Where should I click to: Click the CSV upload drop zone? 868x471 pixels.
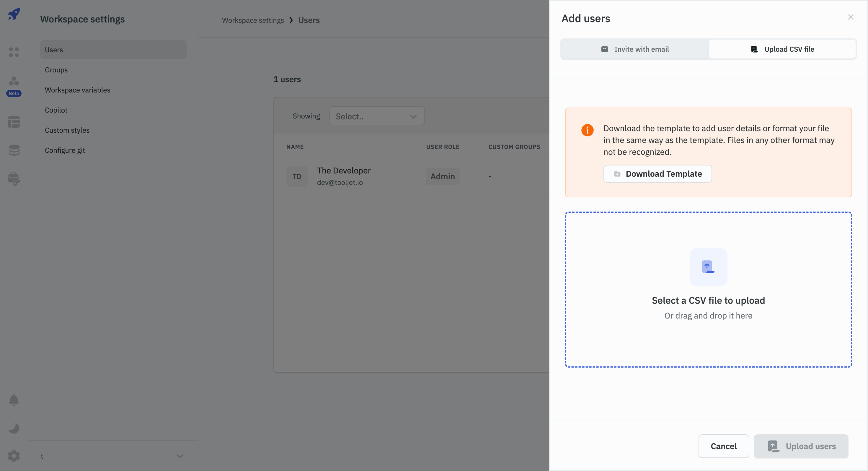pyautogui.click(x=708, y=289)
